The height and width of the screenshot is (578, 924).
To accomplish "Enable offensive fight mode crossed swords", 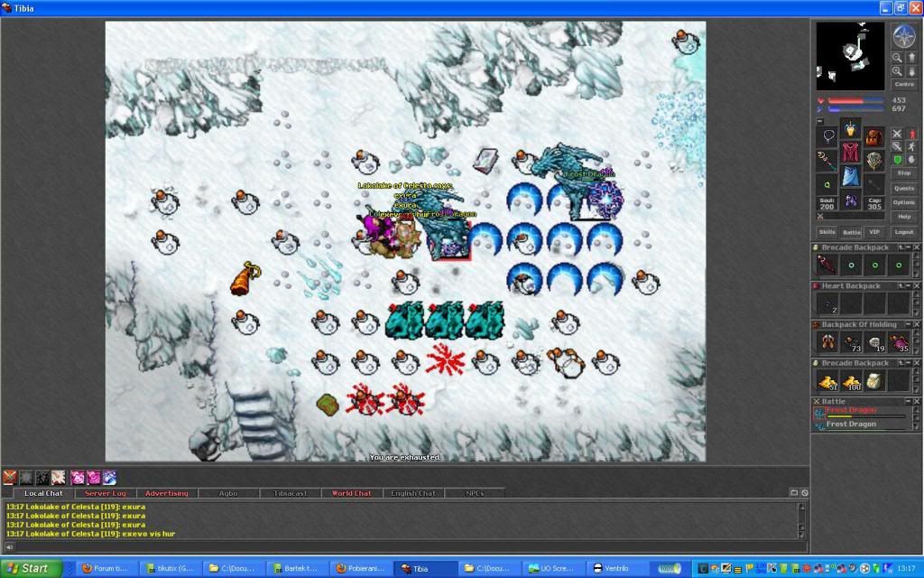I will [897, 134].
